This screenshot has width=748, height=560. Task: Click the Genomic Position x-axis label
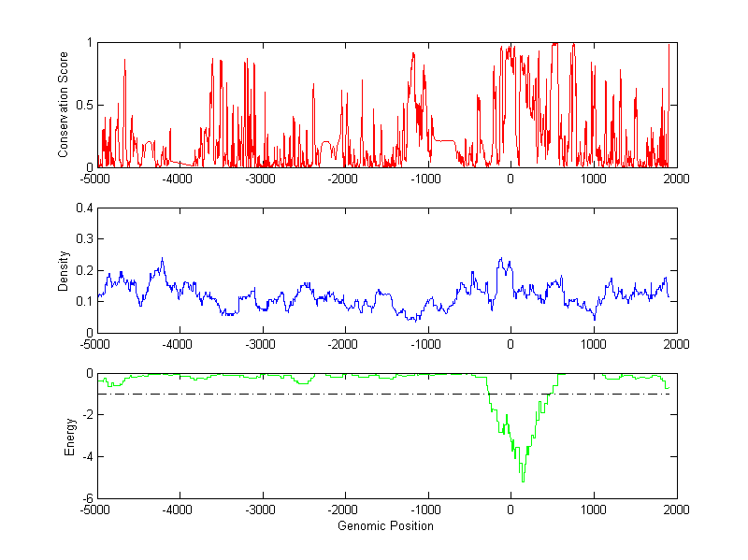pos(385,526)
